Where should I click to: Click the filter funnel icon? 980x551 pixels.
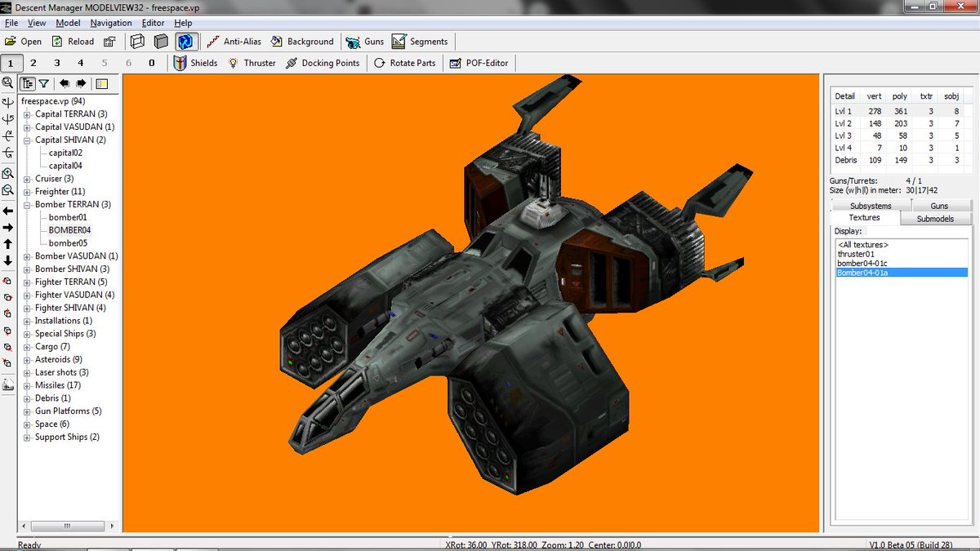(44, 83)
